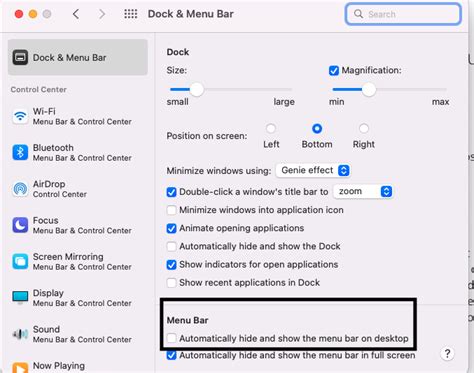474x373 pixels.
Task: Select AirDrop Control Center entry
Action: [x=78, y=189]
